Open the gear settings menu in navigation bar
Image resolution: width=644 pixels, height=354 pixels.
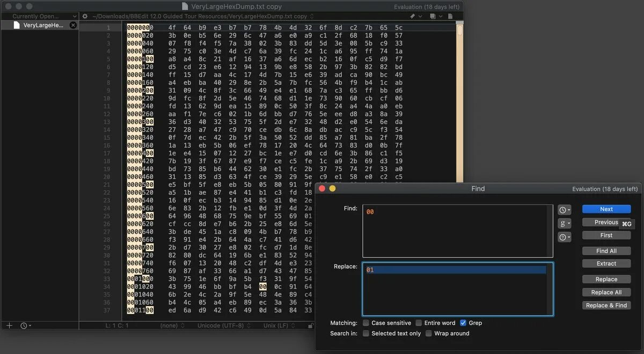tap(85, 17)
